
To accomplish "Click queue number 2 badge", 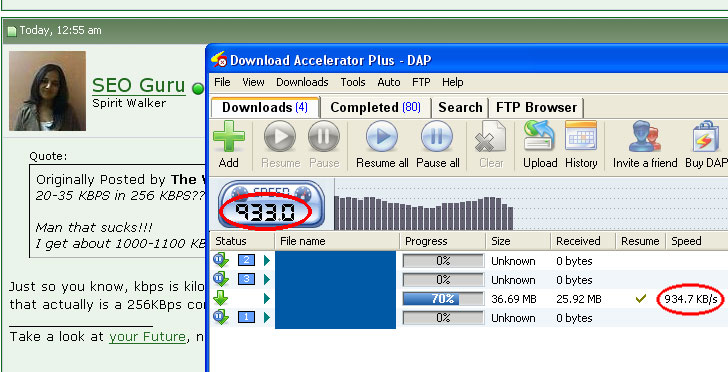I will pos(247,260).
